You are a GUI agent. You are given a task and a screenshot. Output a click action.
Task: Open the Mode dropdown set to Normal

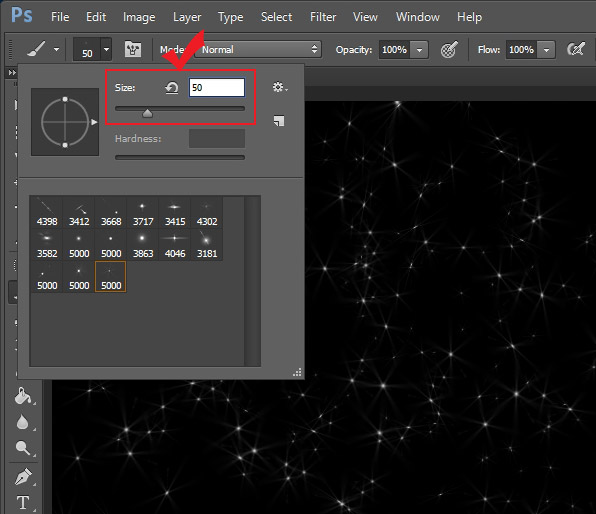point(258,49)
